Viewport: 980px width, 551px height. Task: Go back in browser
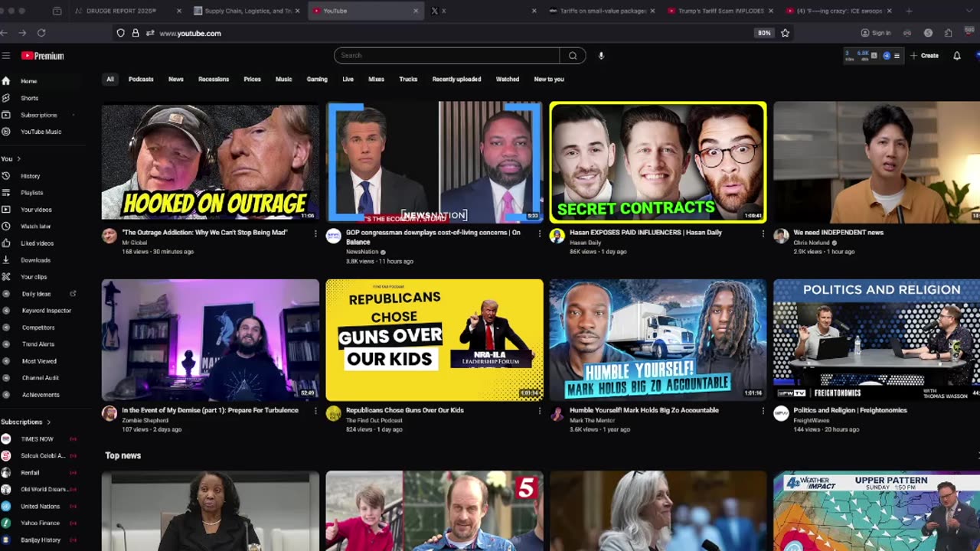click(x=5, y=33)
